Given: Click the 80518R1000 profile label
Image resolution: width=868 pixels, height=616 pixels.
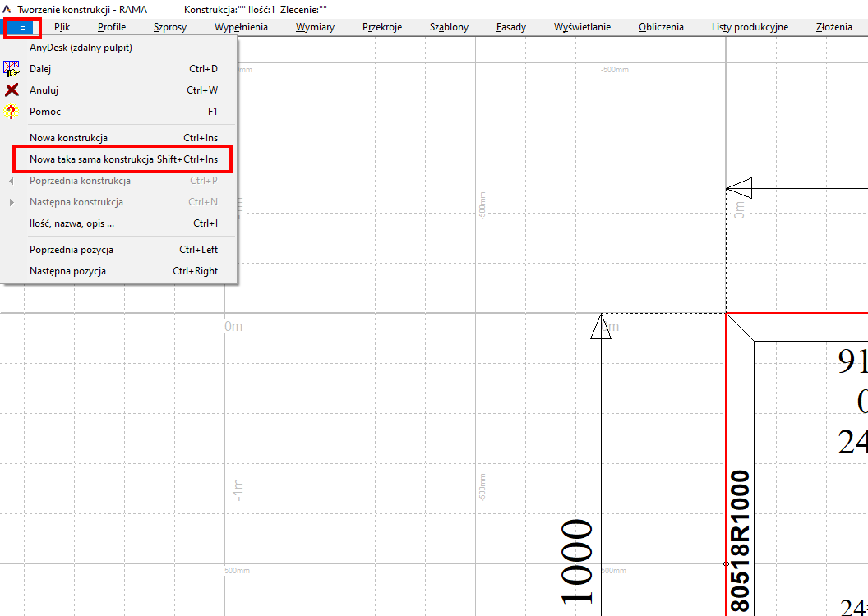Looking at the screenshot, I should click(x=740, y=542).
